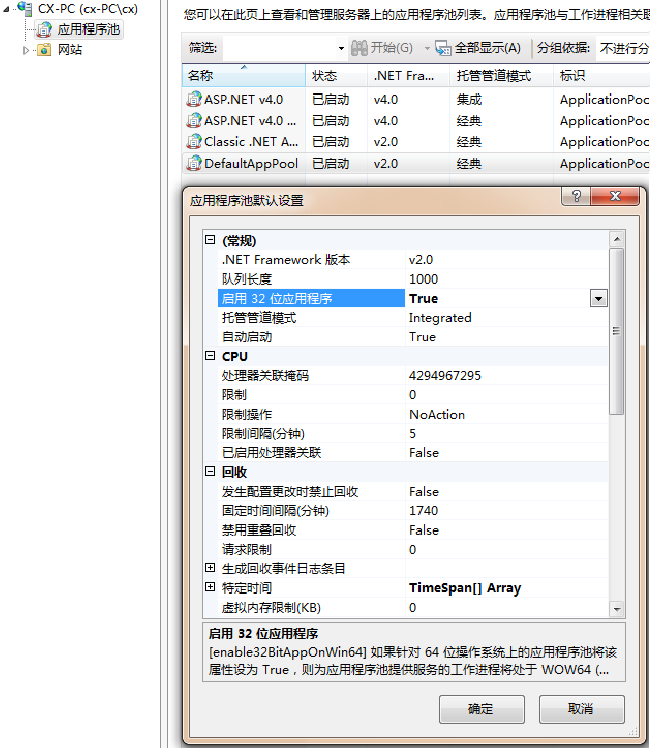Click the 全部显示(A) toolbar icon

[x=443, y=48]
